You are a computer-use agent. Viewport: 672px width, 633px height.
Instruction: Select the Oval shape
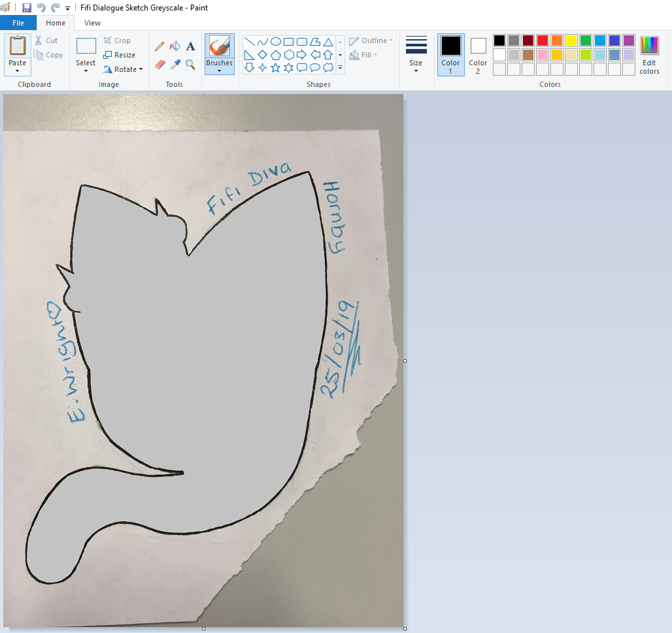click(x=277, y=41)
